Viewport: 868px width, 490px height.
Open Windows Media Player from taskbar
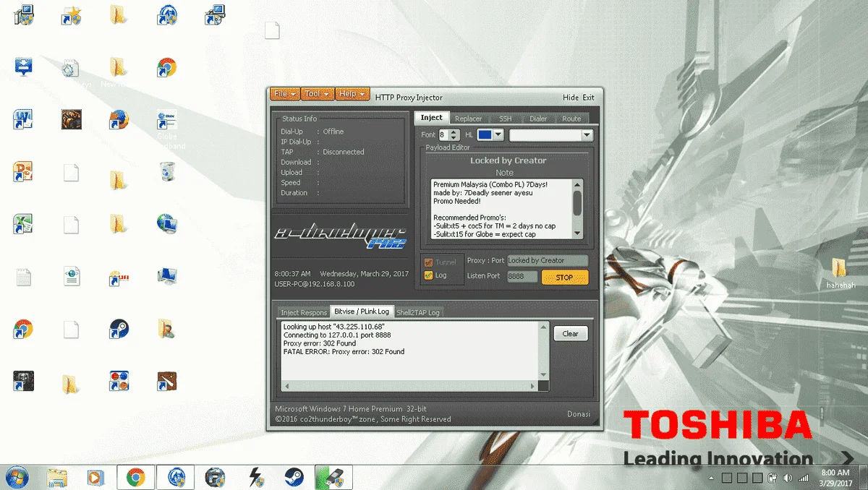point(95,477)
